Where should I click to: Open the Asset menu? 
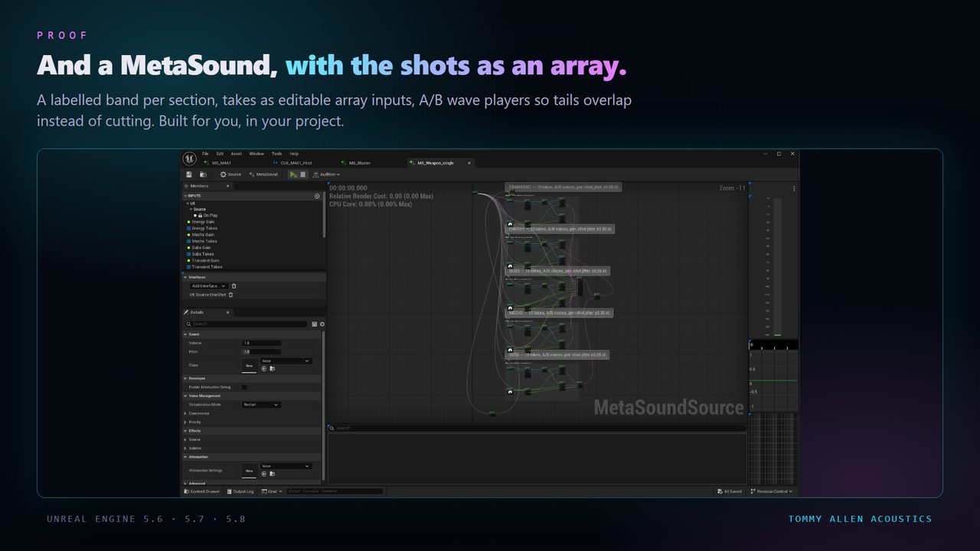coord(237,154)
